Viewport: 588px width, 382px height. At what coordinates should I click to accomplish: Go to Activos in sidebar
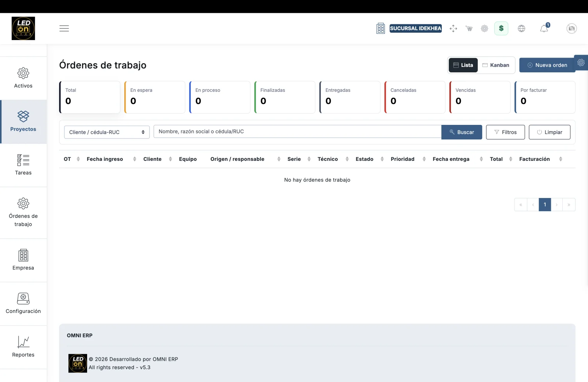tap(23, 78)
